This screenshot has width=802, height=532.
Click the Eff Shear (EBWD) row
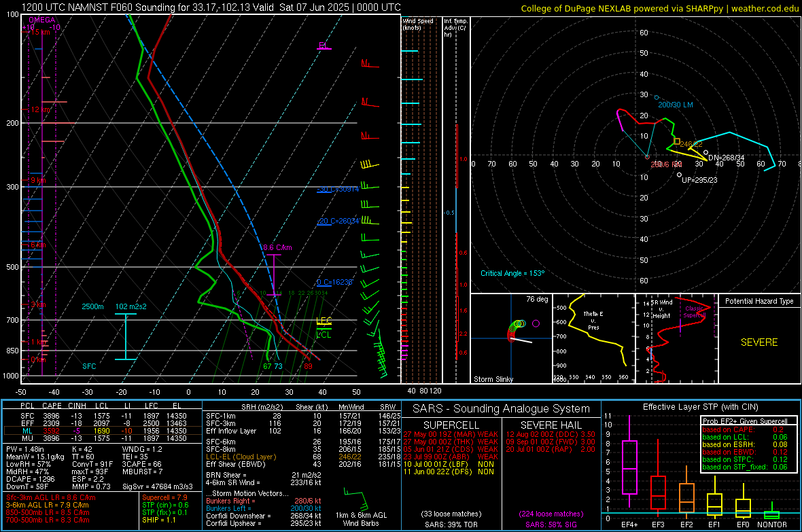tap(303, 464)
